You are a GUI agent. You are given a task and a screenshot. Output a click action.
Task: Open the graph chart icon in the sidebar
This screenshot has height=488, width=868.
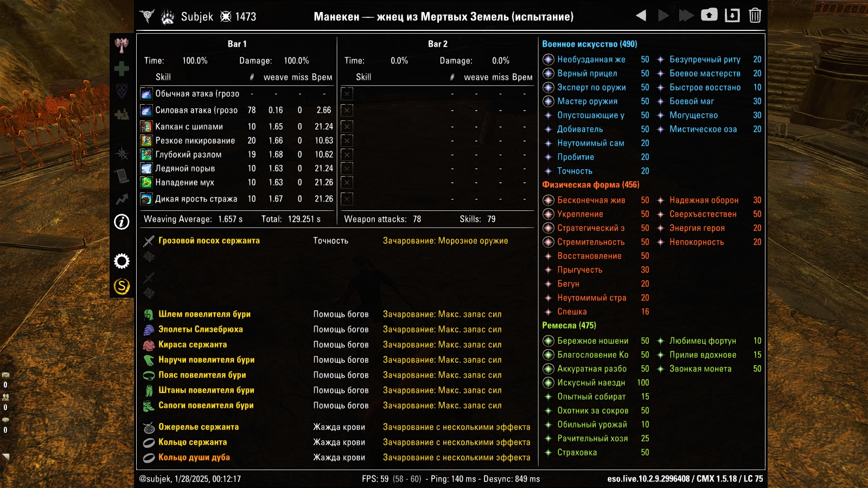pyautogui.click(x=122, y=199)
